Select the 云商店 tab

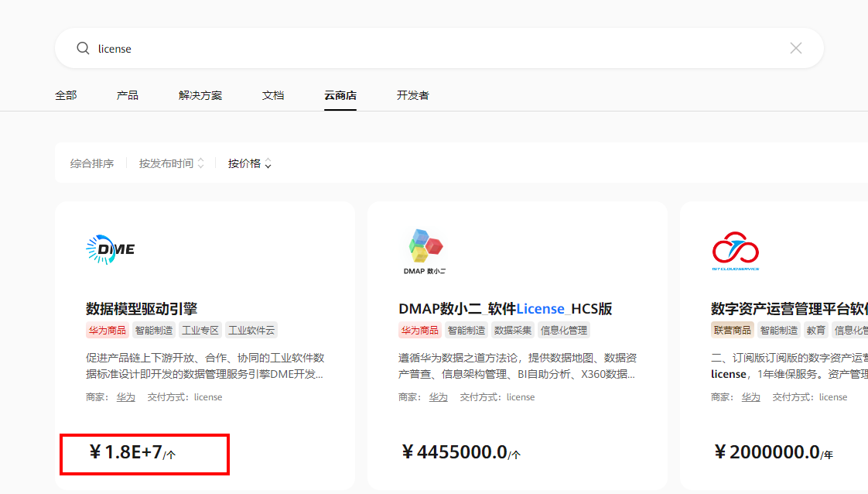[340, 95]
